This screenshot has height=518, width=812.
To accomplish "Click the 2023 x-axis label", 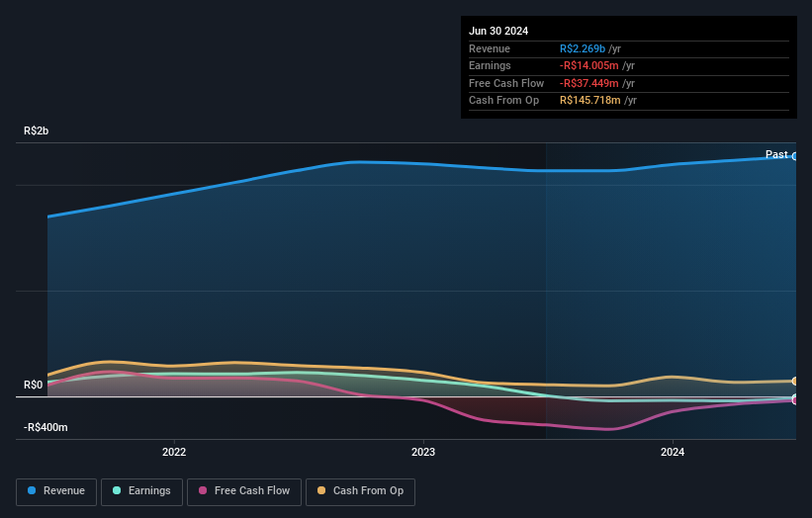I will pyautogui.click(x=423, y=452).
